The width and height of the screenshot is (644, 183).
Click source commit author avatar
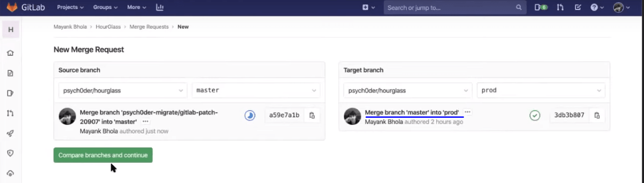tap(67, 116)
